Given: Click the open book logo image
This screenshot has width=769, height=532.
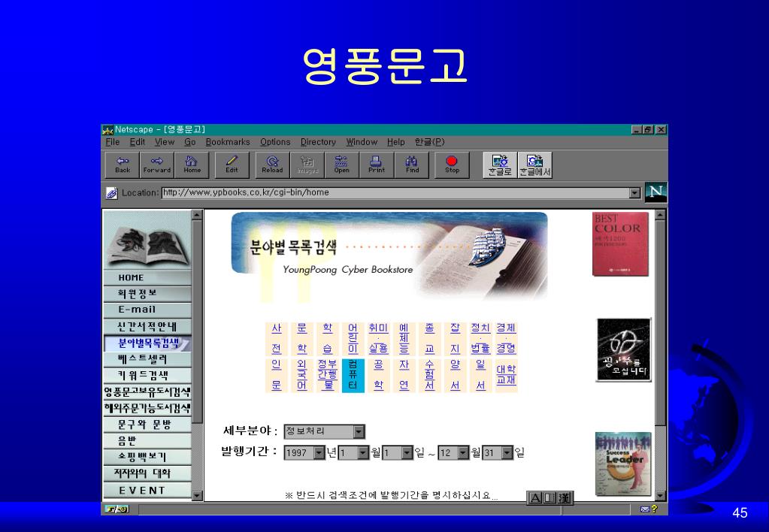Looking at the screenshot, I should tap(147, 240).
